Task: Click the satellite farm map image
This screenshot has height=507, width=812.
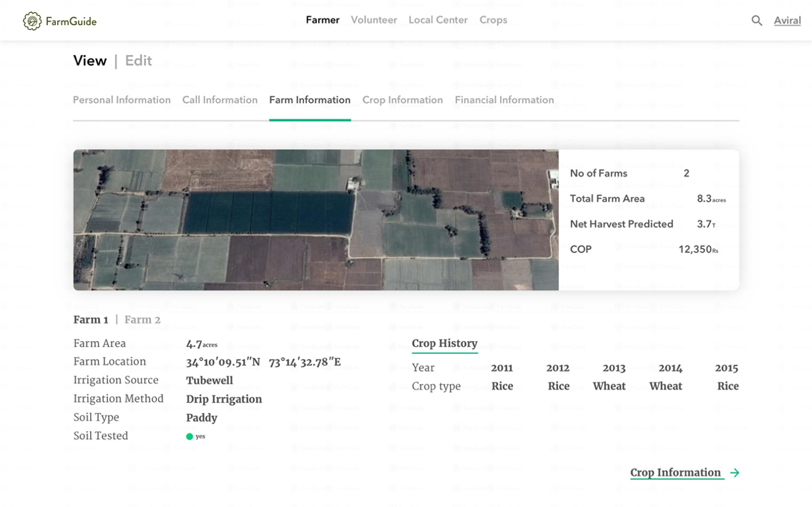Action: (316, 220)
